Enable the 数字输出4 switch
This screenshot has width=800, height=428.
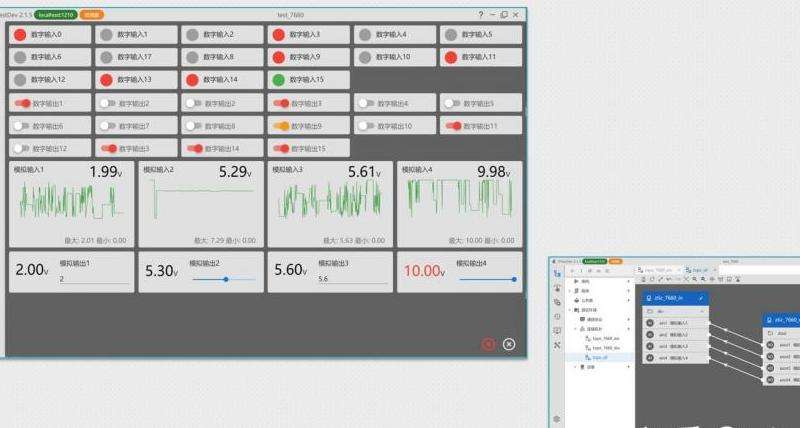pos(366,103)
